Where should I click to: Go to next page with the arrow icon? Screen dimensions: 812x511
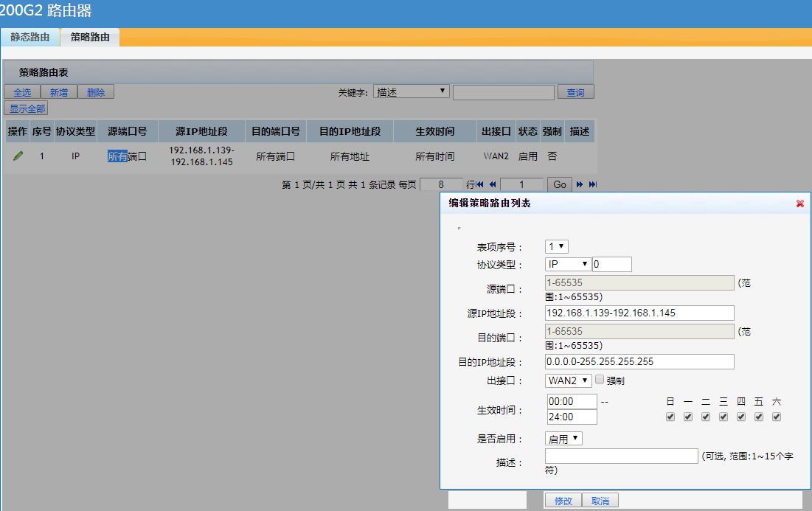click(580, 184)
